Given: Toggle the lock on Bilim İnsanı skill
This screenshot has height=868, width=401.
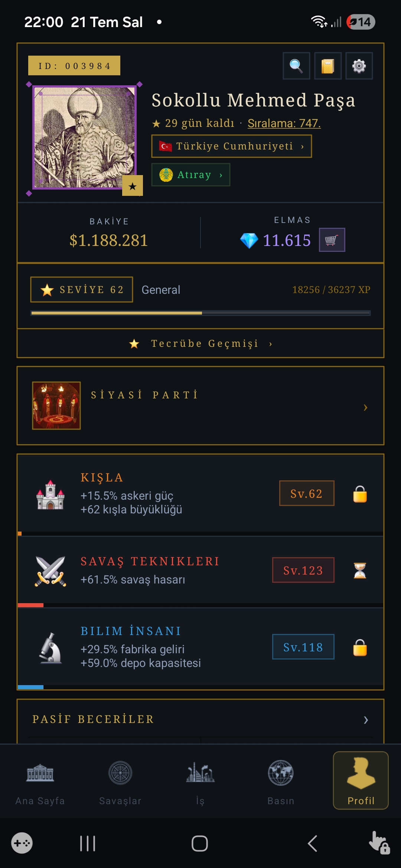Looking at the screenshot, I should 360,647.
